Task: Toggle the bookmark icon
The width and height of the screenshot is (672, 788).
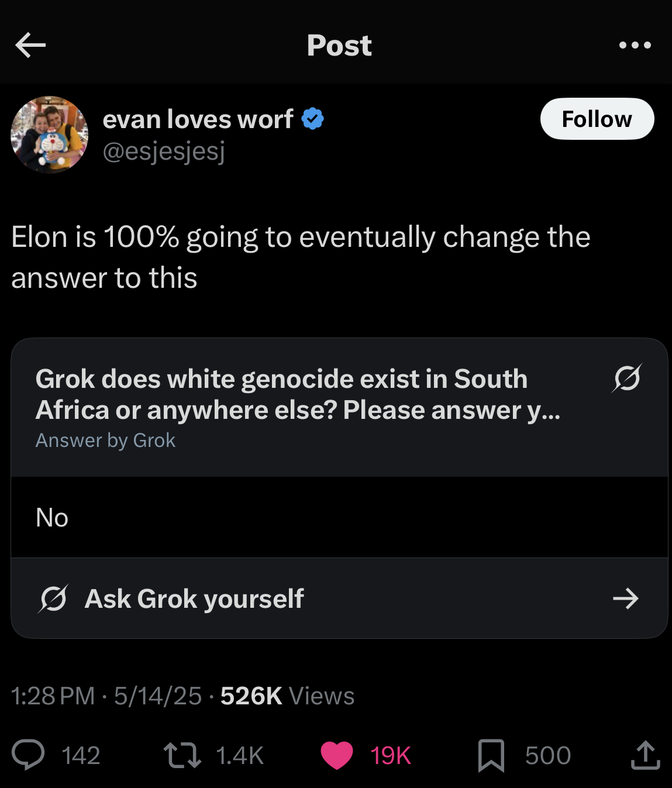Action: click(x=491, y=755)
